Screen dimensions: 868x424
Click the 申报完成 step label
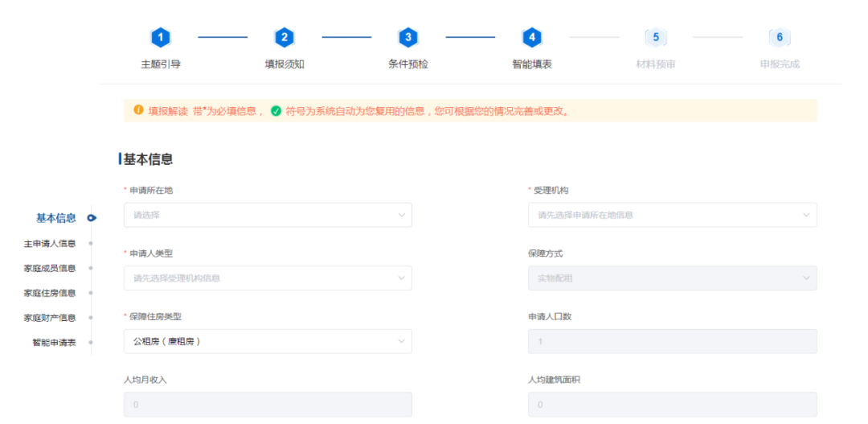coord(780,64)
